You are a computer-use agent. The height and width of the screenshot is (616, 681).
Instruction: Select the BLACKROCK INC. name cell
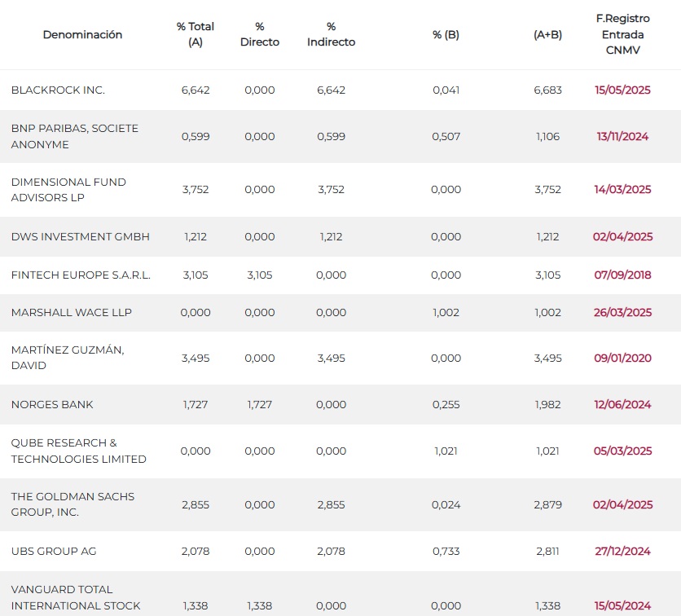click(x=58, y=90)
